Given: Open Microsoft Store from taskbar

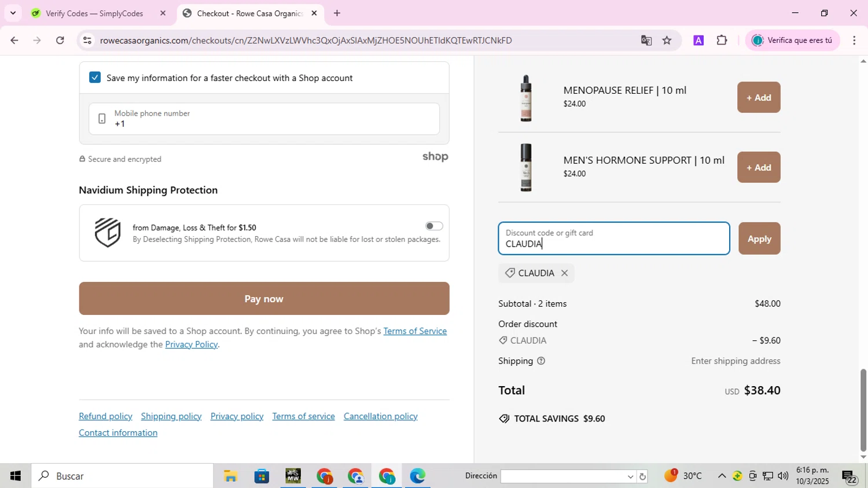Looking at the screenshot, I should 262,476.
